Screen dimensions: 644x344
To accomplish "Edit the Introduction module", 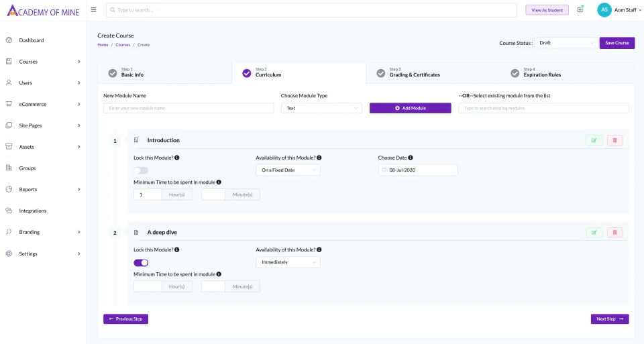I will (594, 140).
